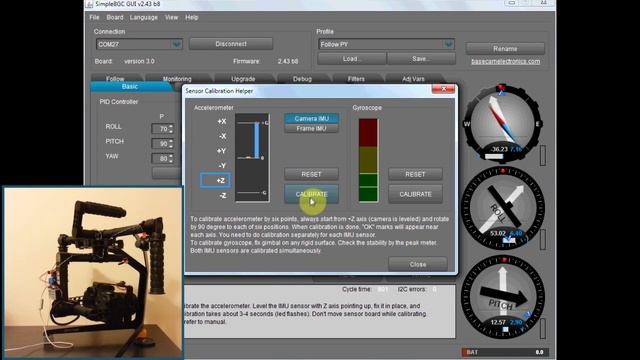Screen dimensions: 640x360
Task: Select the -X accelerometer axis
Action: pyautogui.click(x=222, y=136)
